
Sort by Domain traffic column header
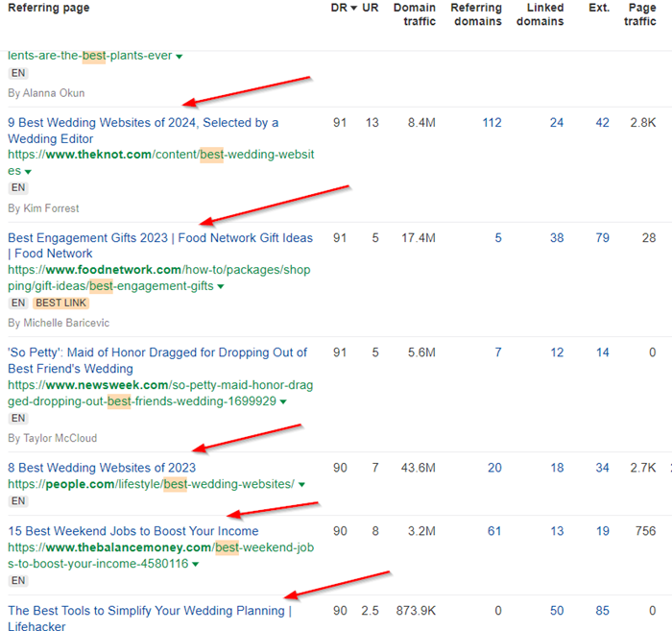pyautogui.click(x=415, y=14)
